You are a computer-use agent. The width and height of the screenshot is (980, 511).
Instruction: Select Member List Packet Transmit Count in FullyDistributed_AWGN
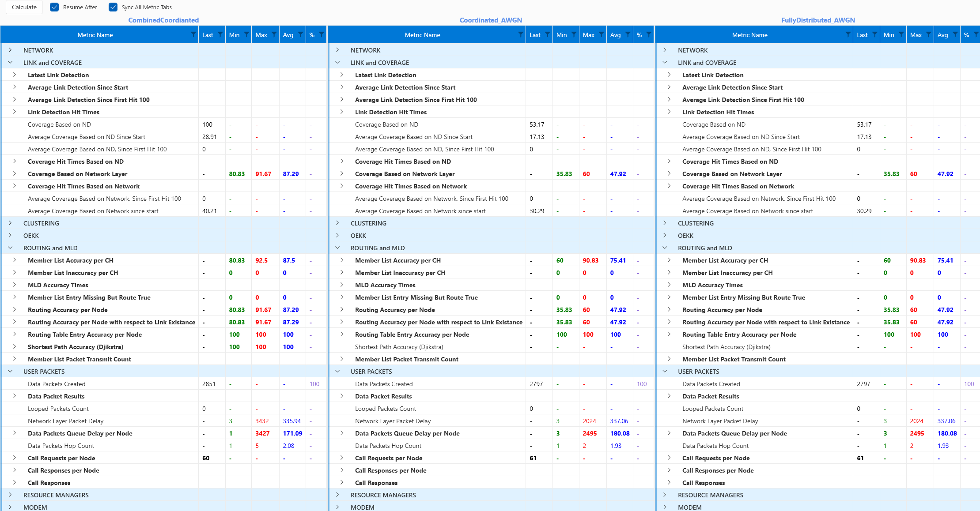[818, 359]
